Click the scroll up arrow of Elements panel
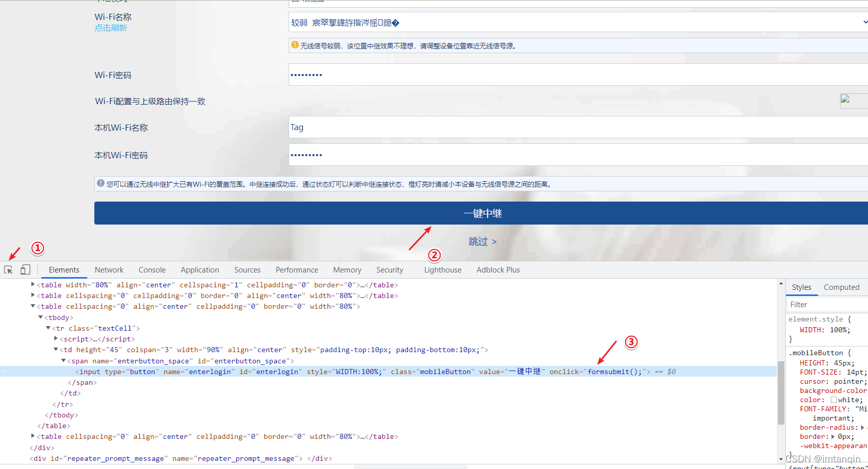The width and height of the screenshot is (868, 469). tap(781, 283)
